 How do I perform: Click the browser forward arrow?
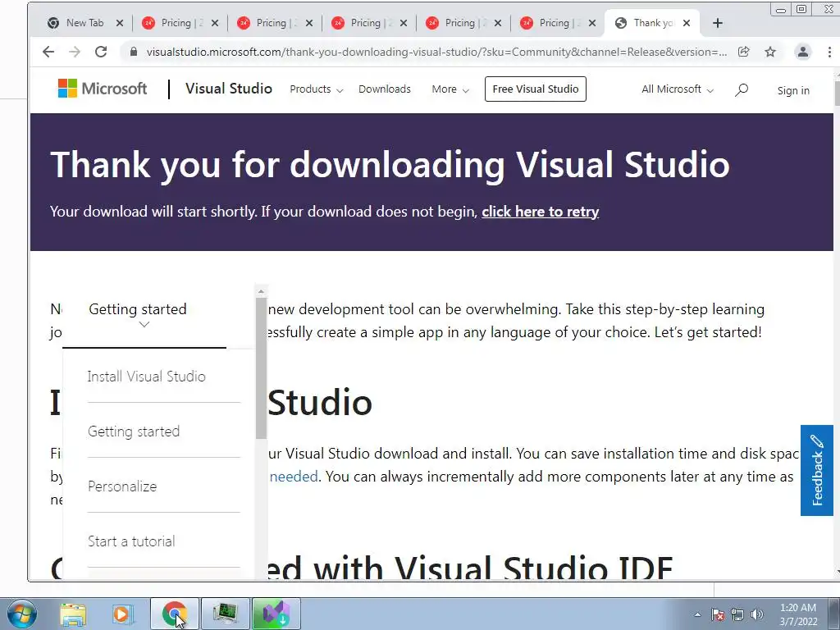pos(75,52)
